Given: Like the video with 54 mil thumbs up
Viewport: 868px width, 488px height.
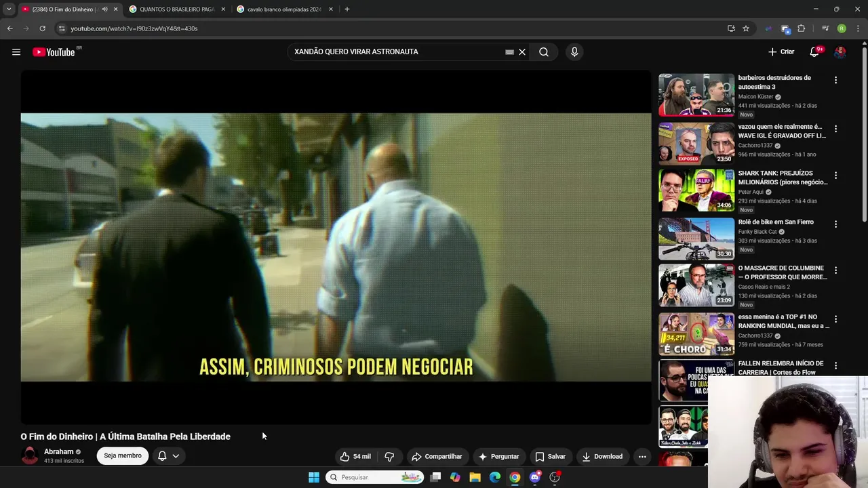Looking at the screenshot, I should click(355, 456).
